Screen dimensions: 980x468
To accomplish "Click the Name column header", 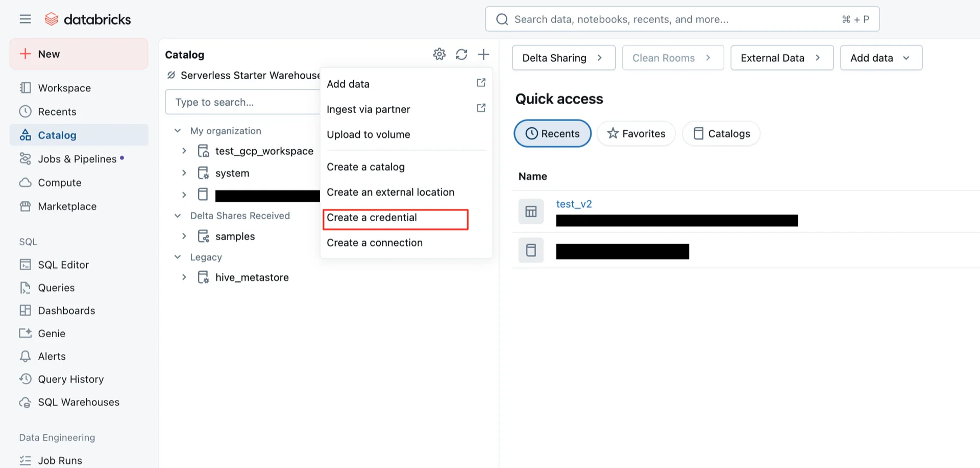I will (532, 176).
